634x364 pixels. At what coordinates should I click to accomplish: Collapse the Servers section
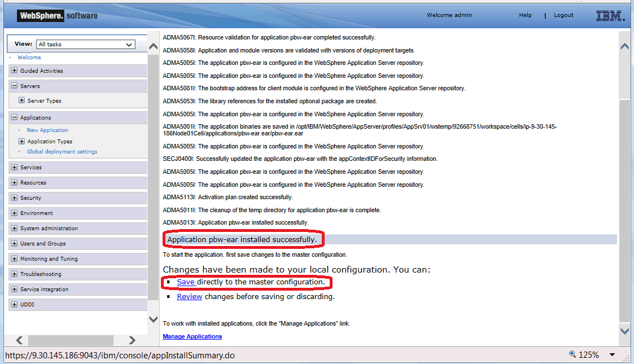[15, 86]
